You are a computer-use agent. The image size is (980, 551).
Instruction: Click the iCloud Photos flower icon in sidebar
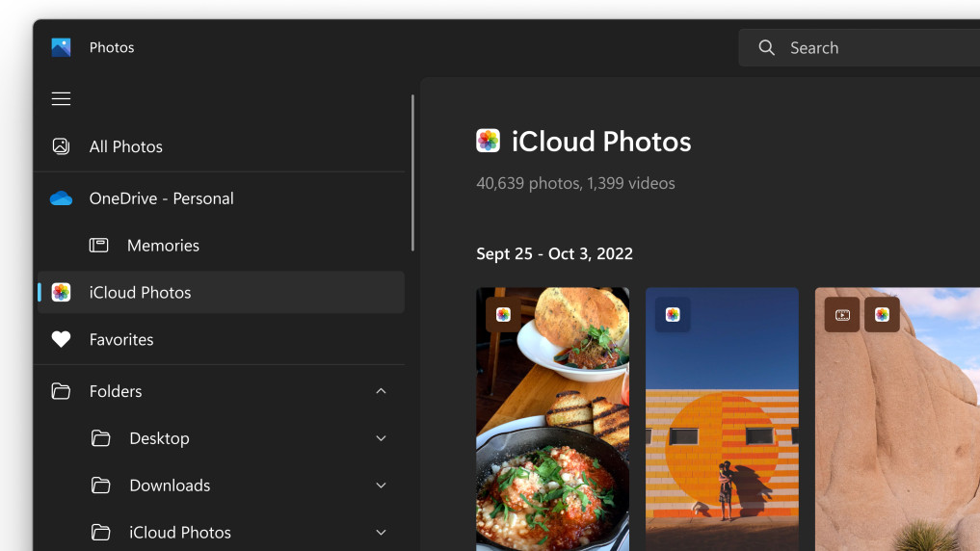pos(61,293)
